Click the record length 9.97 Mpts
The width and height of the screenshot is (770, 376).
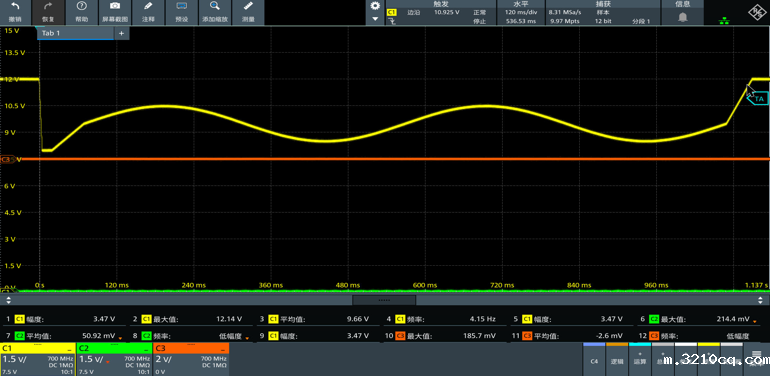click(x=564, y=21)
